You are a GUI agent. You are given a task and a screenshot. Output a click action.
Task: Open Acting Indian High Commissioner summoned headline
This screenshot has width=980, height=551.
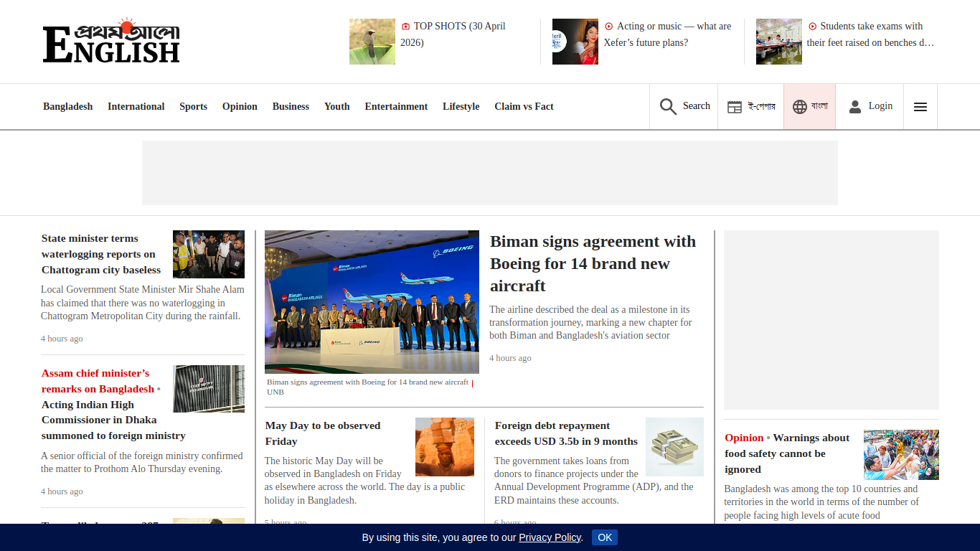(113, 420)
